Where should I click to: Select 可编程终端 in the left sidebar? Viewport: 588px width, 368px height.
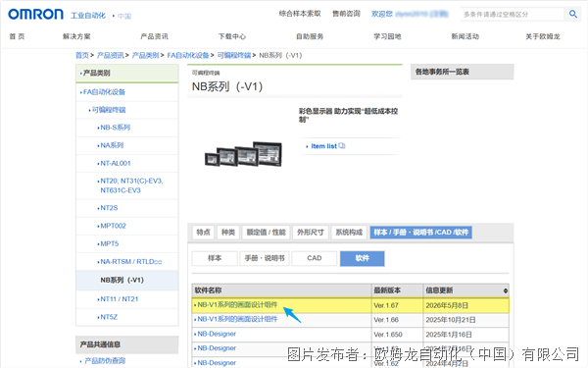click(x=109, y=110)
